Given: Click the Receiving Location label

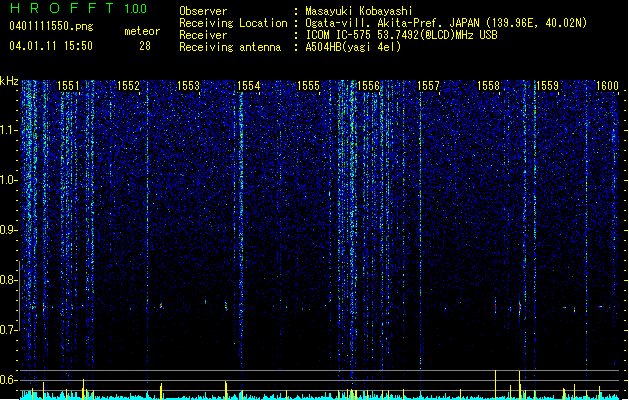Looking at the screenshot, I should pyautogui.click(x=233, y=23).
